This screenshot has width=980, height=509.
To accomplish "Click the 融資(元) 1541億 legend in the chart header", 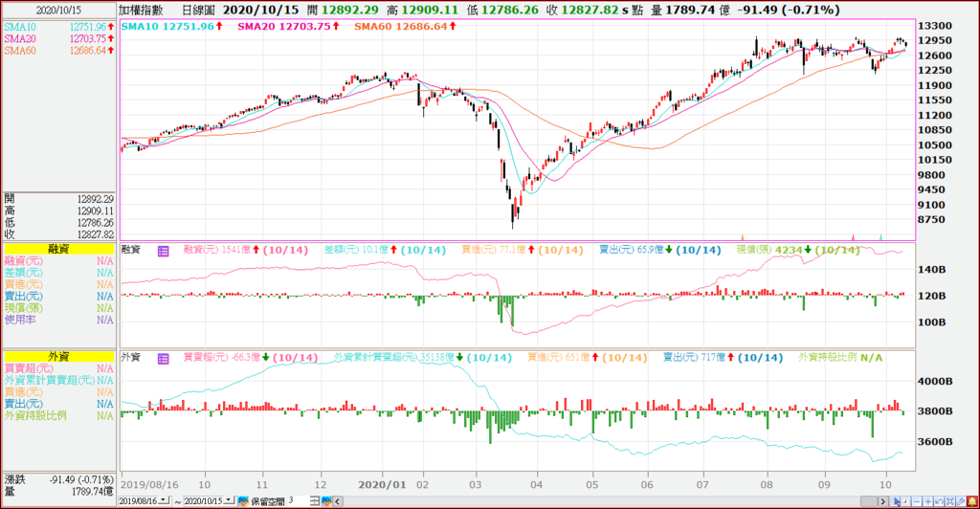I will coord(246,250).
